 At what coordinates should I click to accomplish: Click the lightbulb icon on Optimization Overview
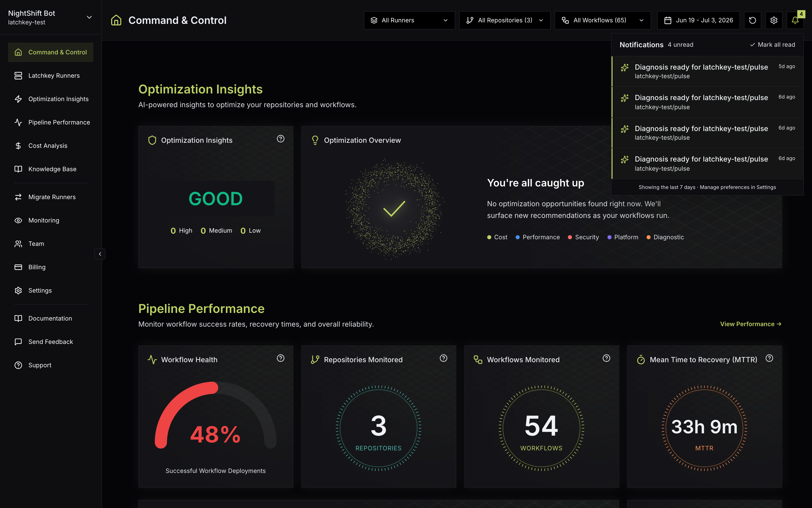pos(315,140)
